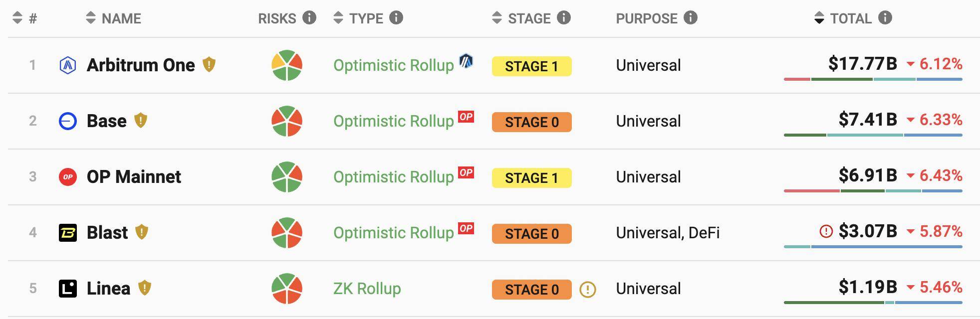Click the TOTAL column info icon
Screen dimensions: 980x319
click(885, 18)
